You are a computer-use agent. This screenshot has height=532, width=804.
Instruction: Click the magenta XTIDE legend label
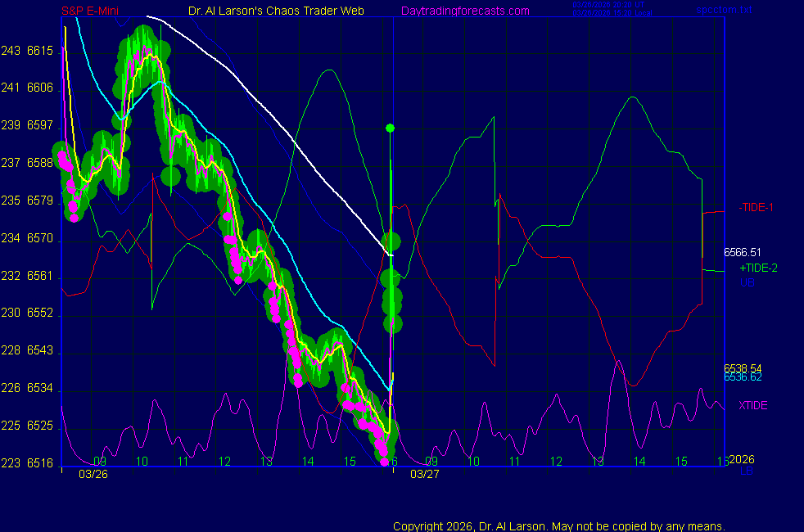[x=753, y=405]
